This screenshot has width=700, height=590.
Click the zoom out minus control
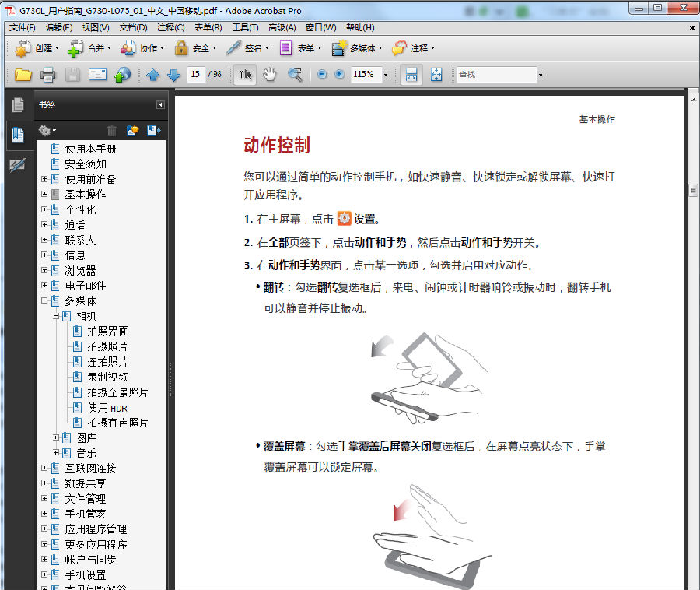coord(322,75)
